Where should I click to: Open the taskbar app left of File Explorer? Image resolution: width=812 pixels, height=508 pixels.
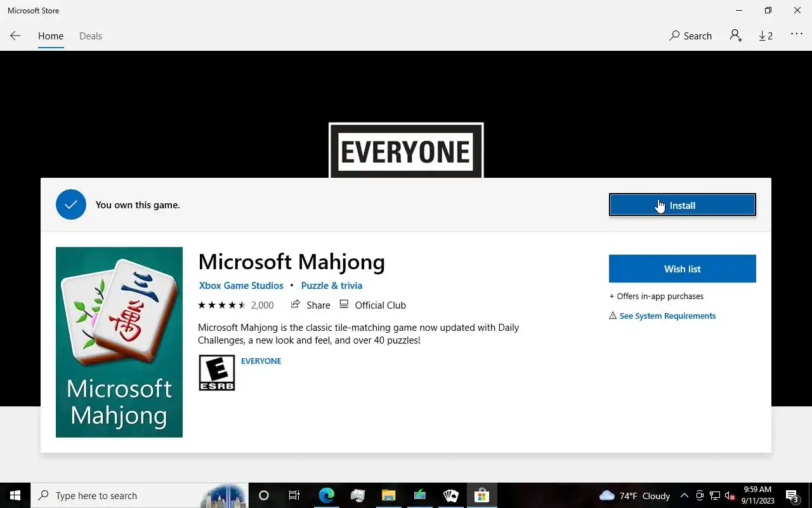[x=357, y=495]
